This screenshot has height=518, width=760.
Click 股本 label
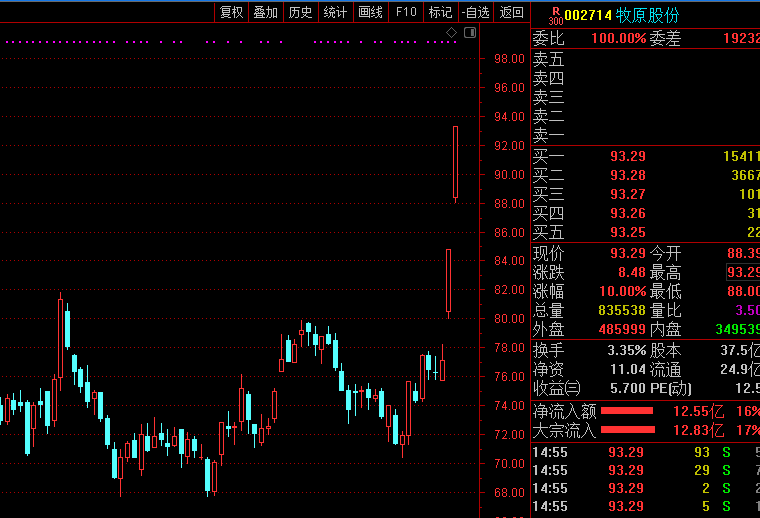pyautogui.click(x=665, y=350)
